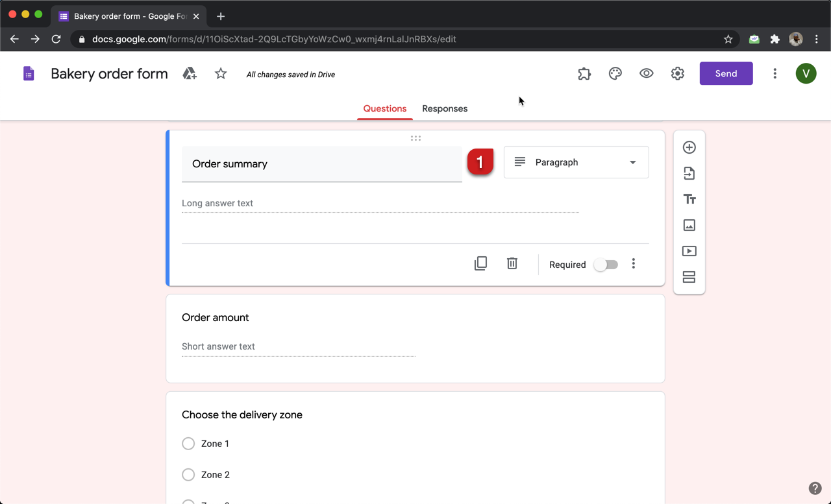The height and width of the screenshot is (504, 831).
Task: Open the Paragraph question type dropdown
Action: point(576,162)
